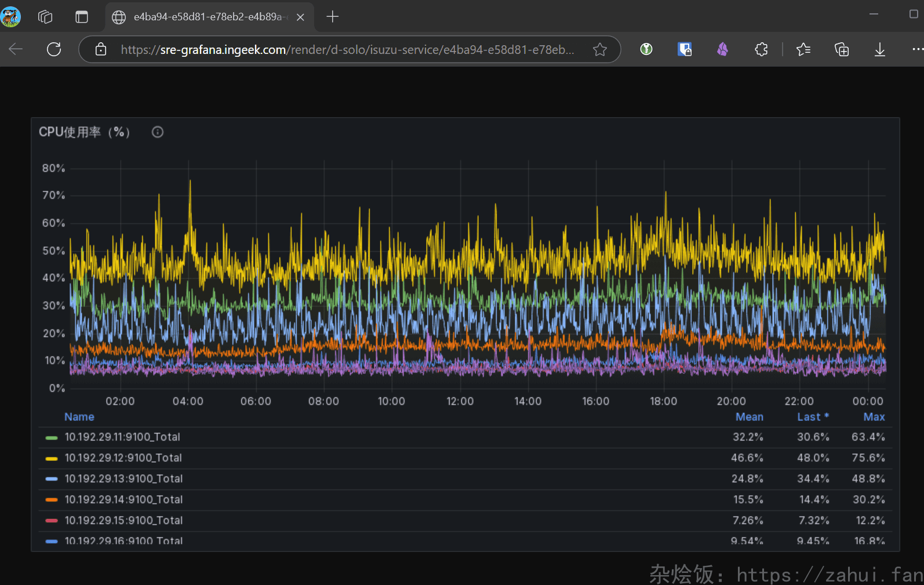The height and width of the screenshot is (585, 924).
Task: Click the 00:00 time axis label
Action: [x=868, y=401]
